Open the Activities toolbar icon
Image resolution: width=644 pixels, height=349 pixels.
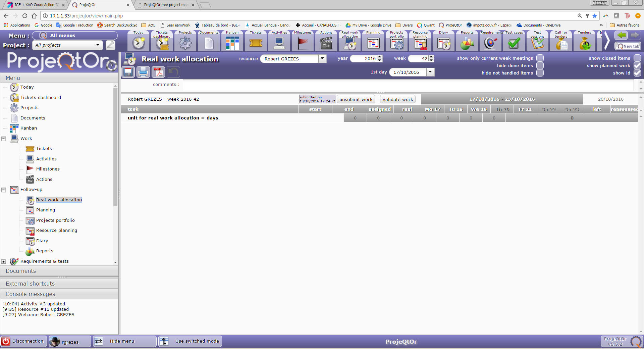[x=279, y=41]
